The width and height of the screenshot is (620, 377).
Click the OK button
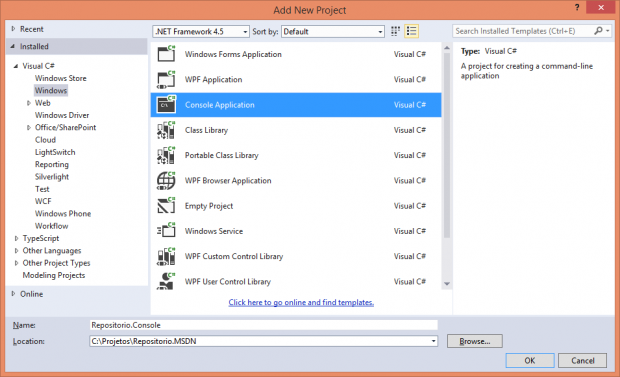530,360
